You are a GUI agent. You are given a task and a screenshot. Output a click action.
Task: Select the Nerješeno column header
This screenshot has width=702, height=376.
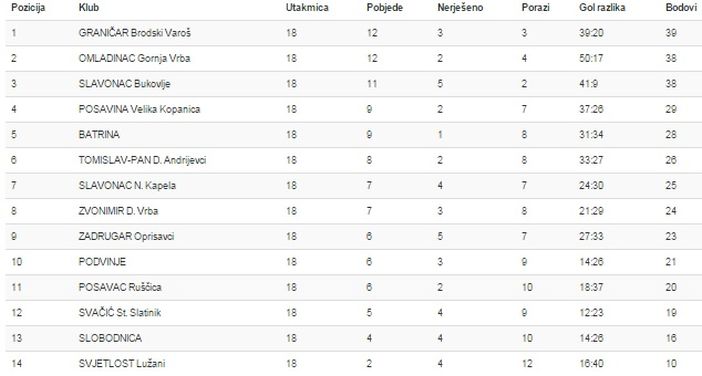pyautogui.click(x=460, y=8)
